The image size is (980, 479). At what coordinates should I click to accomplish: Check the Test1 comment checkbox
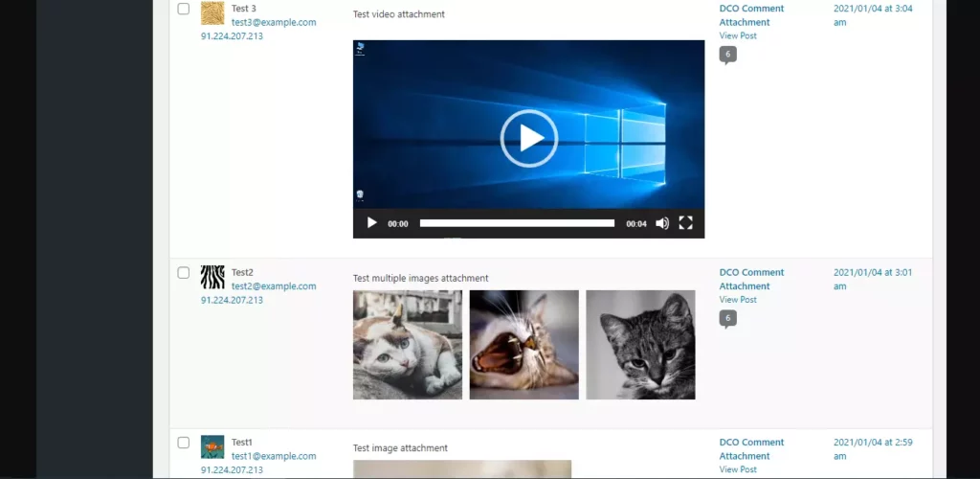click(184, 443)
